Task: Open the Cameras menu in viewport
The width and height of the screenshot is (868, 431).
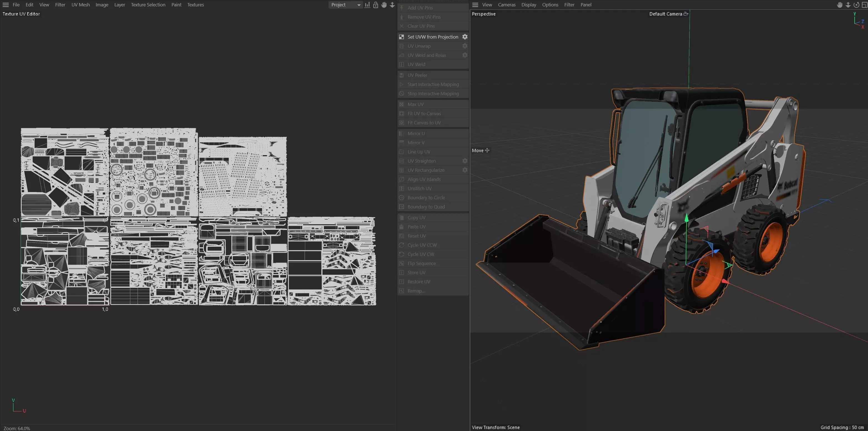Action: pyautogui.click(x=506, y=5)
